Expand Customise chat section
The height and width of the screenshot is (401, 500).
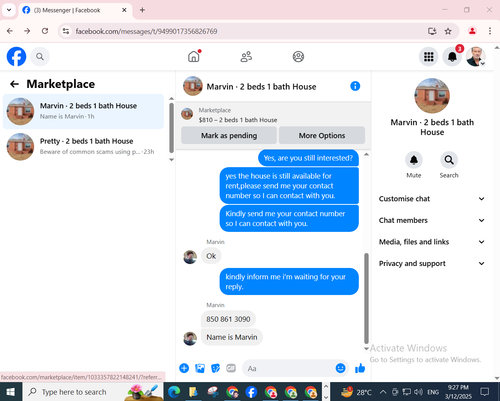[432, 199]
